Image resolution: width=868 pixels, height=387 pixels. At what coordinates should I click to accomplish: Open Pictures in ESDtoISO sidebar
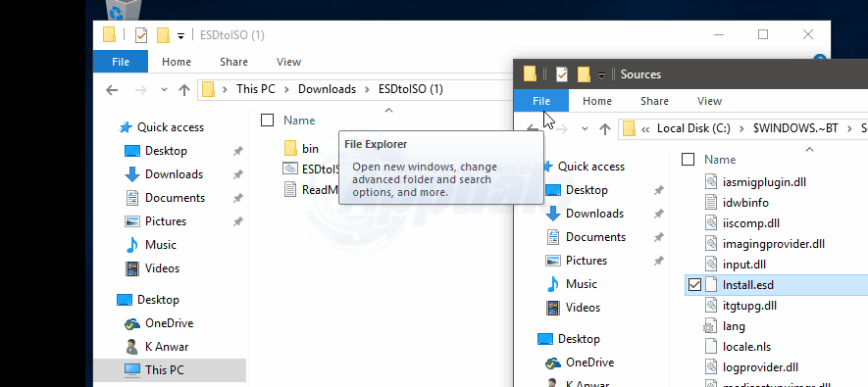(x=165, y=221)
